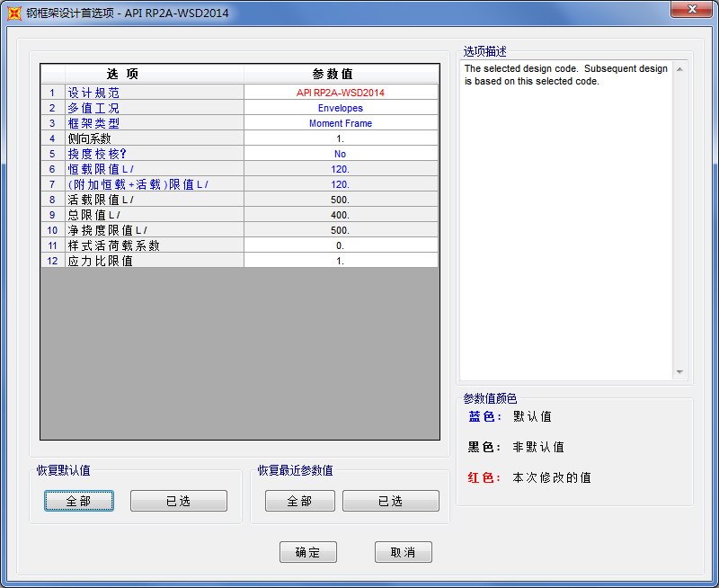This screenshot has width=719, height=588.
Task: Cancel the dialog with 取消 button
Action: [x=403, y=552]
